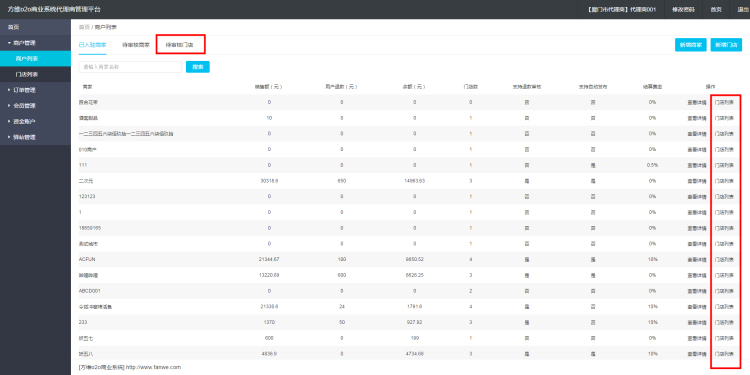Select the 已入驻商家 tab
This screenshot has width=750, height=375.
[x=92, y=44]
